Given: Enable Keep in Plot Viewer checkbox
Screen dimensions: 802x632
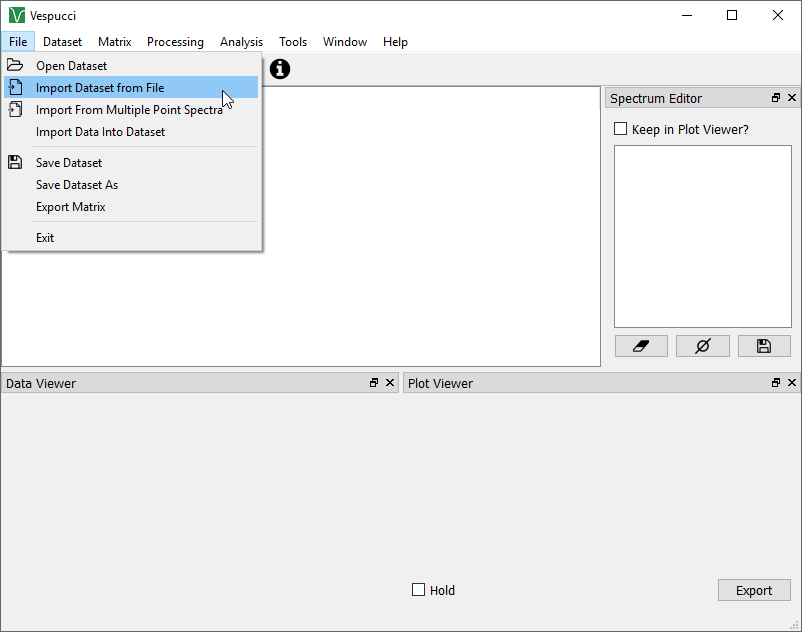Looking at the screenshot, I should pos(620,129).
